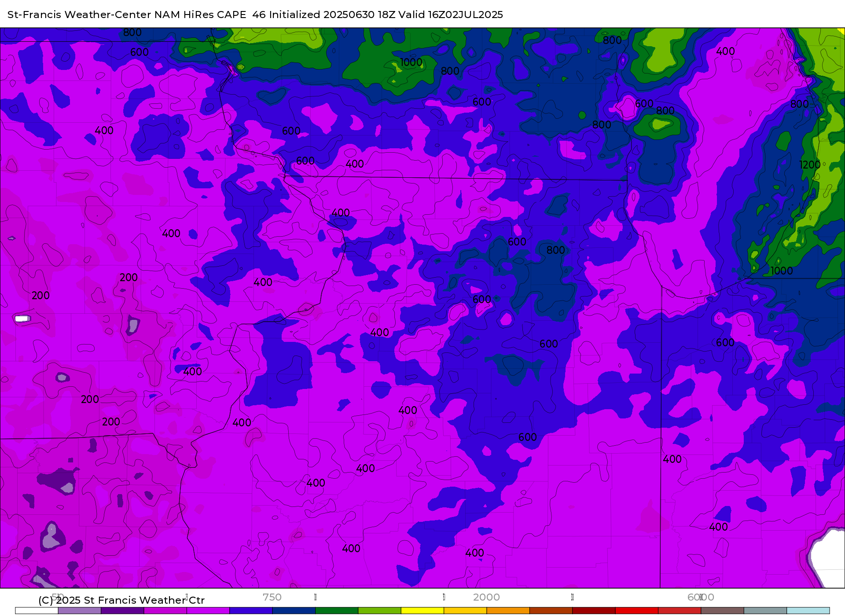
Task: Click the white swatch in the color legend
Action: point(37,611)
